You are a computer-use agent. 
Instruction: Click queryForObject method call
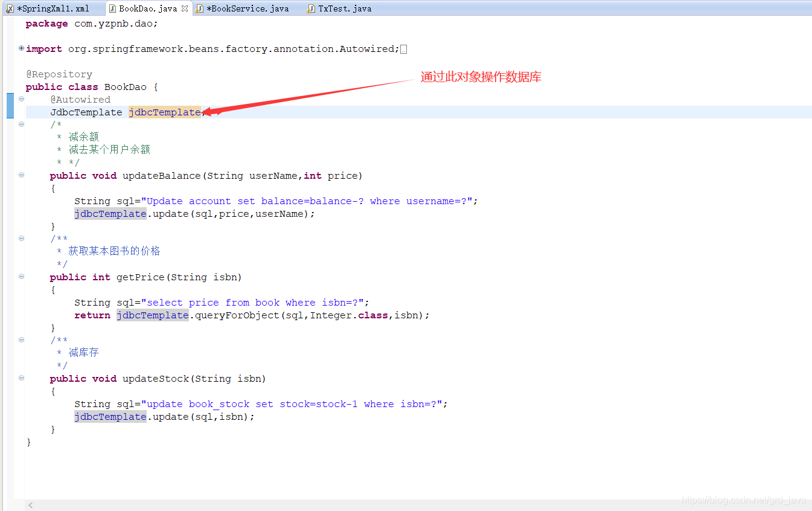click(237, 315)
